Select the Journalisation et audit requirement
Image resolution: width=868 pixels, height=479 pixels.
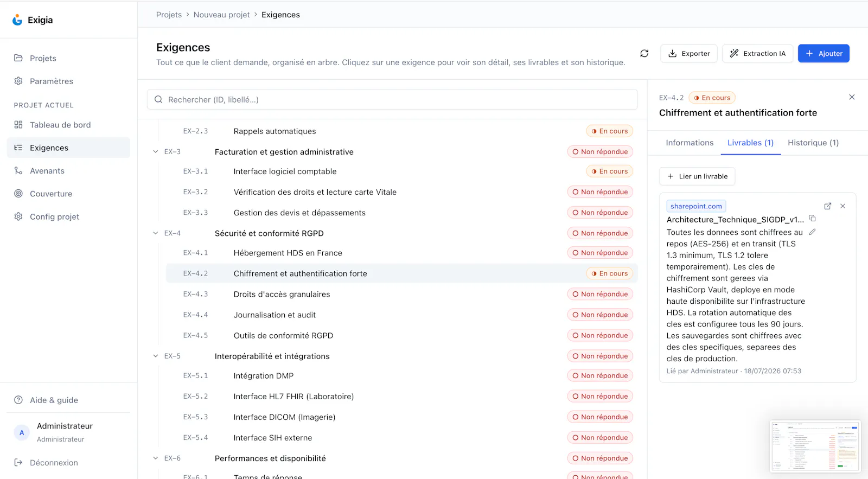click(x=401, y=315)
